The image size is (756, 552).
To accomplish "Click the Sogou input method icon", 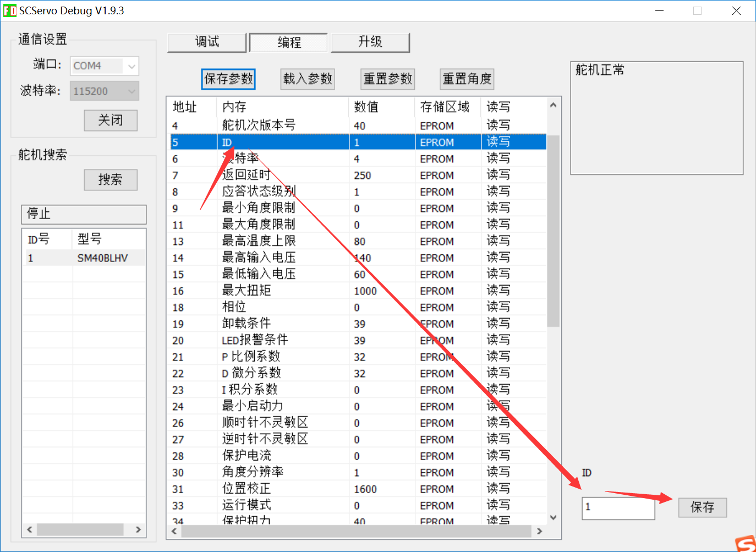I will coord(746,543).
